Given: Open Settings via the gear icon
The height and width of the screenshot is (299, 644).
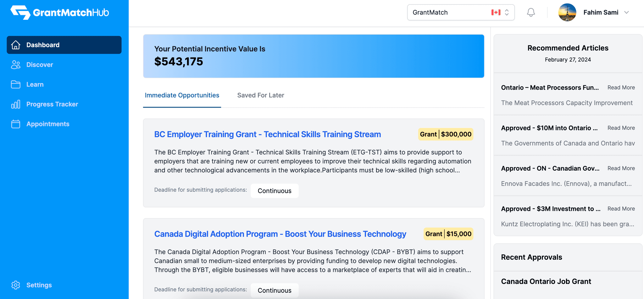Looking at the screenshot, I should [x=15, y=285].
